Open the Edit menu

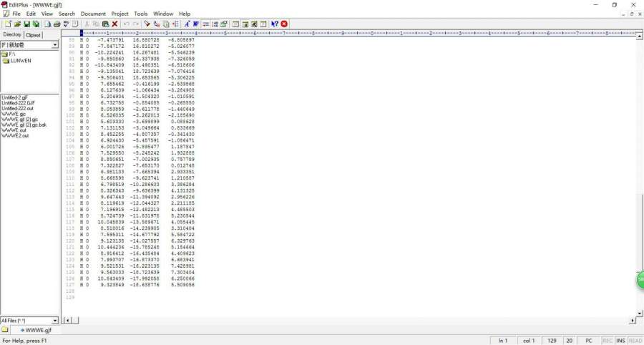point(31,14)
